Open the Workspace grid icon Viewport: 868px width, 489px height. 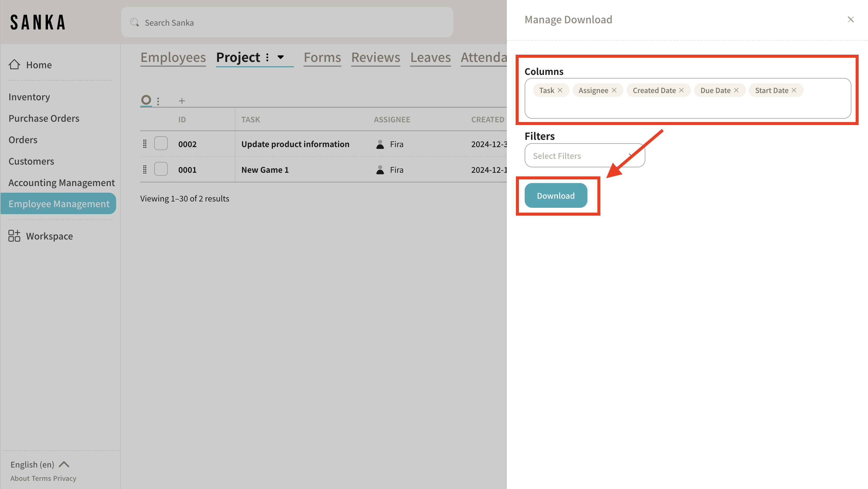click(x=14, y=236)
